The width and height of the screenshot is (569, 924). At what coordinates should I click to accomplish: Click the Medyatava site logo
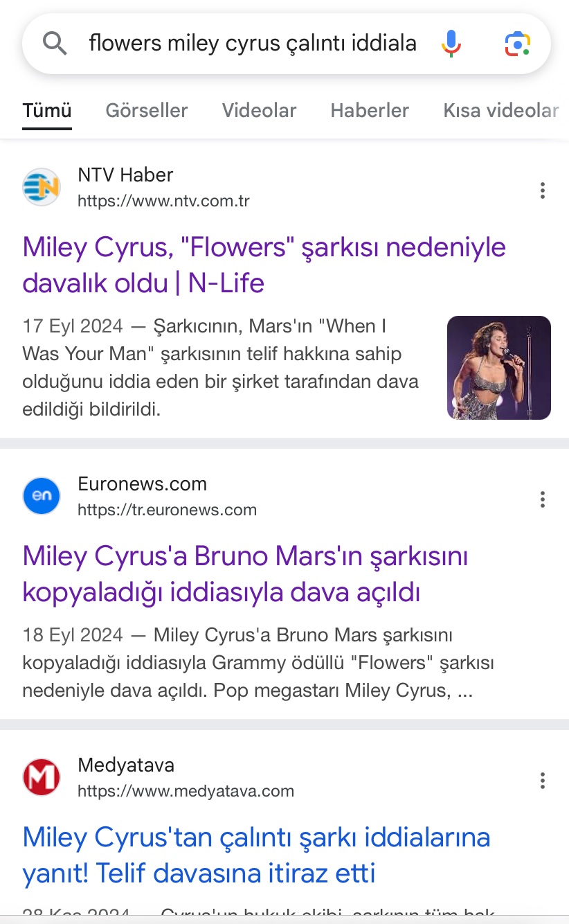point(42,777)
